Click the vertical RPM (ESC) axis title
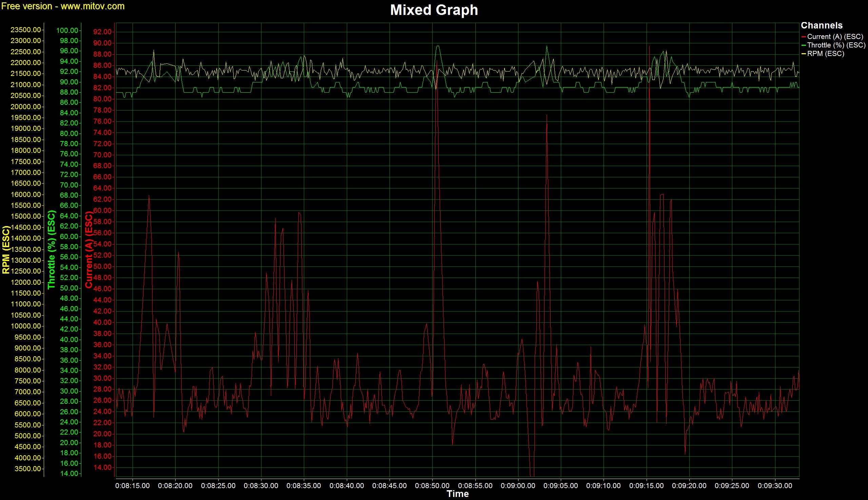The width and height of the screenshot is (868, 500). pos(6,249)
